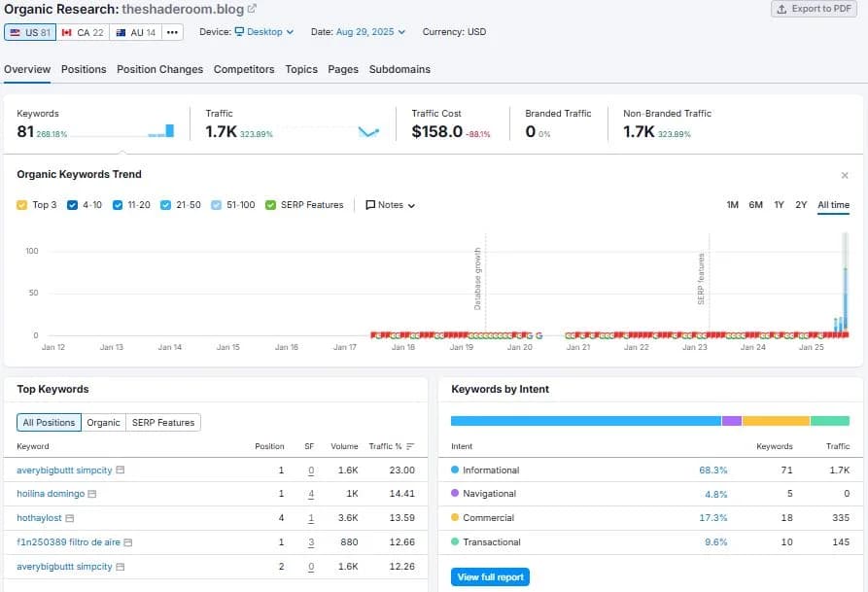Click Commercial 17.3% percentage link
868x592 pixels.
(713, 518)
